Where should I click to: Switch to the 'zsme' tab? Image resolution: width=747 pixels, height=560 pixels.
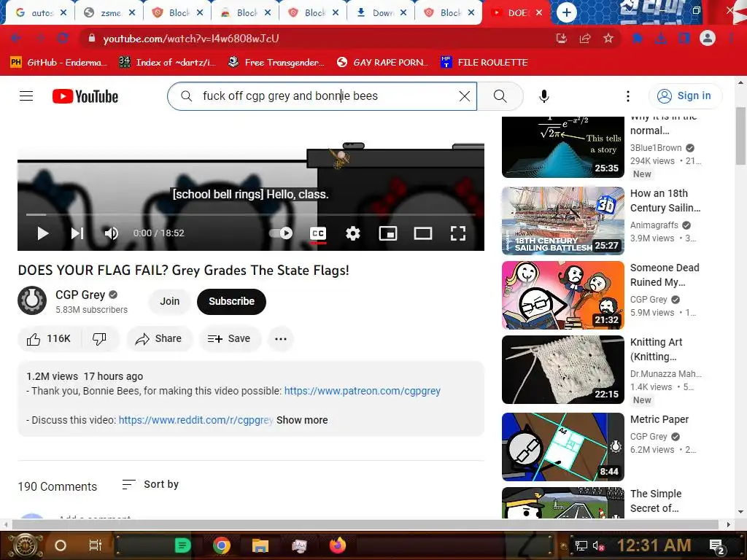pos(109,13)
